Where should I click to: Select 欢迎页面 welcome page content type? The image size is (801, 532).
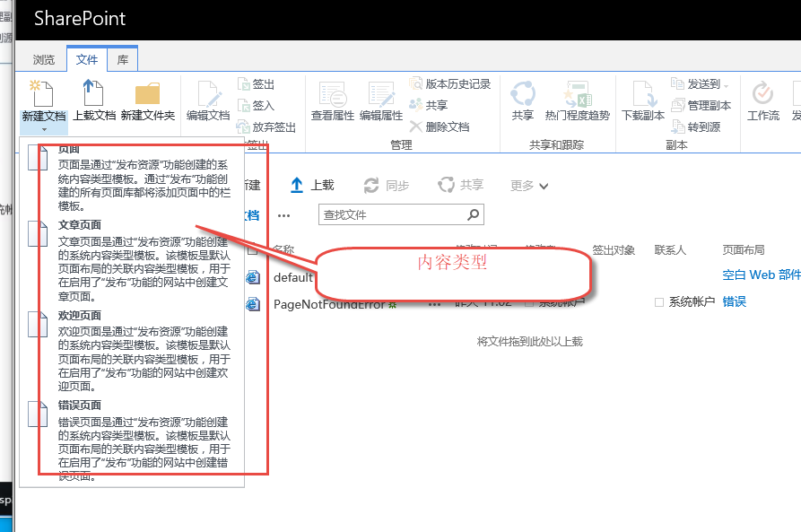tap(132, 351)
